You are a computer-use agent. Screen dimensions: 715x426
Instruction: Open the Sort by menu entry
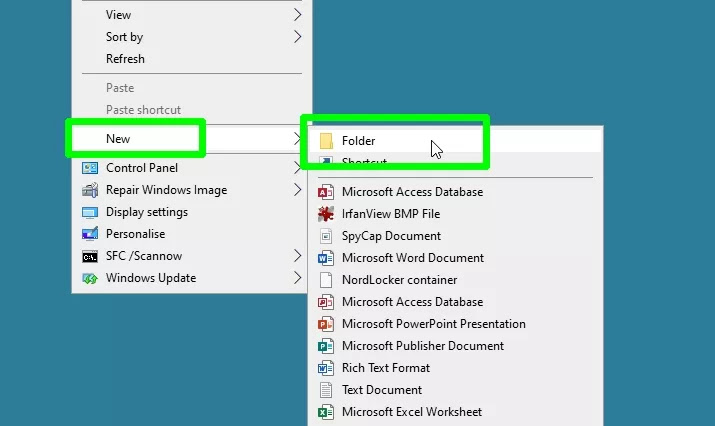(x=192, y=36)
